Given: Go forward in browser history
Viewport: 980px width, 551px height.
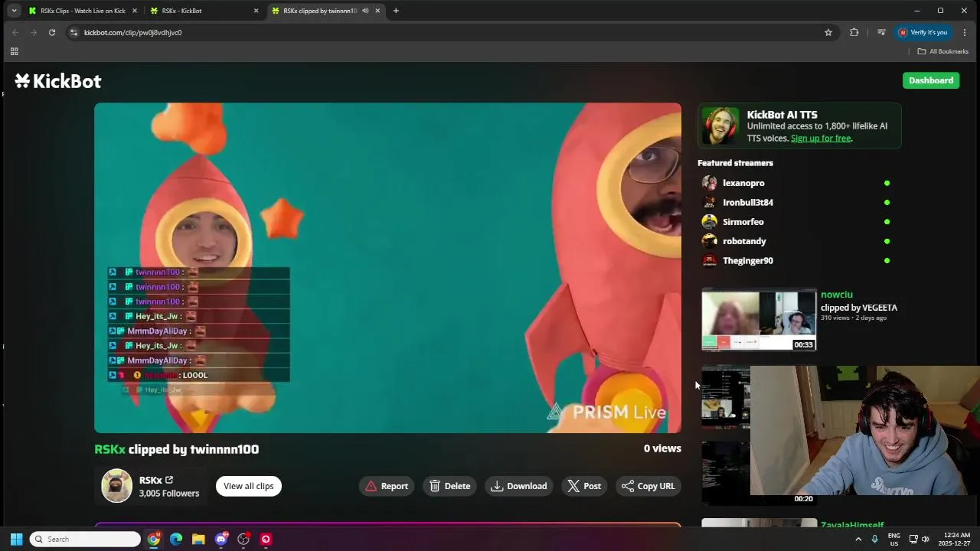Looking at the screenshot, I should 34,32.
